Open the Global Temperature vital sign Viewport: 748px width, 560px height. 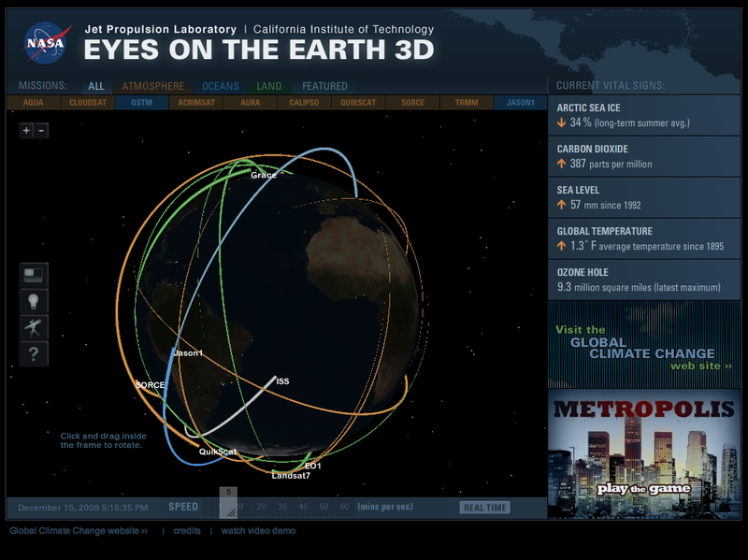pos(644,239)
